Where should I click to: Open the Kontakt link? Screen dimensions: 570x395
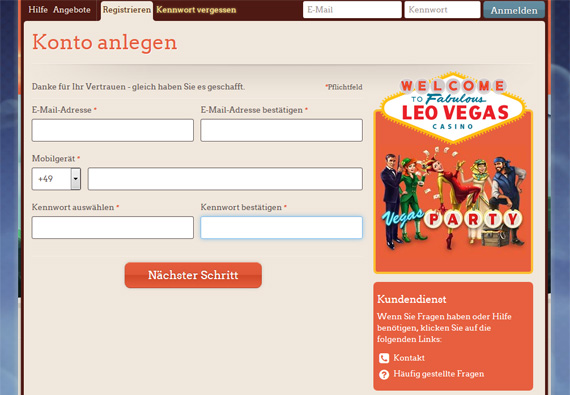[x=409, y=358]
